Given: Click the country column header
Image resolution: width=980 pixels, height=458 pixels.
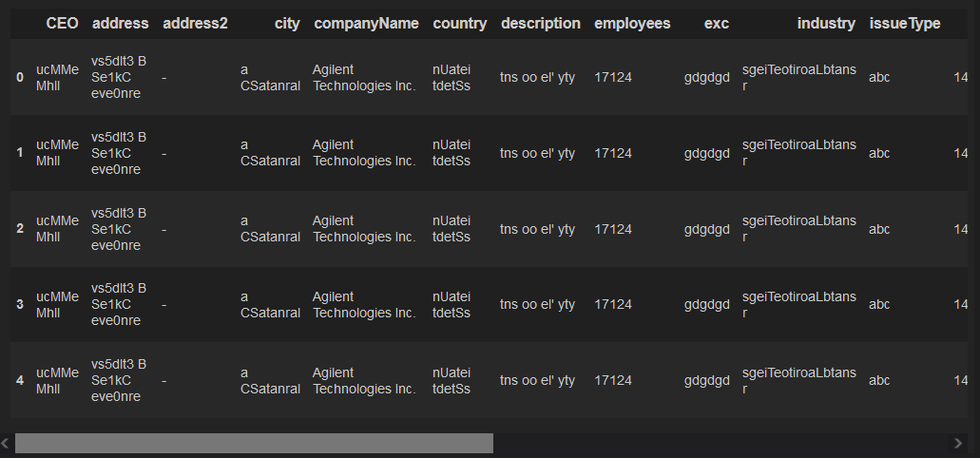Looking at the screenshot, I should pyautogui.click(x=459, y=24).
